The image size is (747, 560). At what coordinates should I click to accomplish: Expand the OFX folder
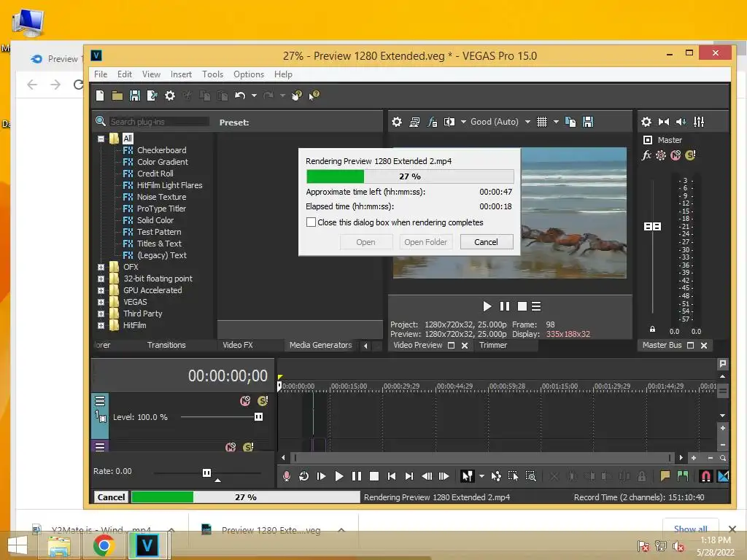click(x=101, y=267)
